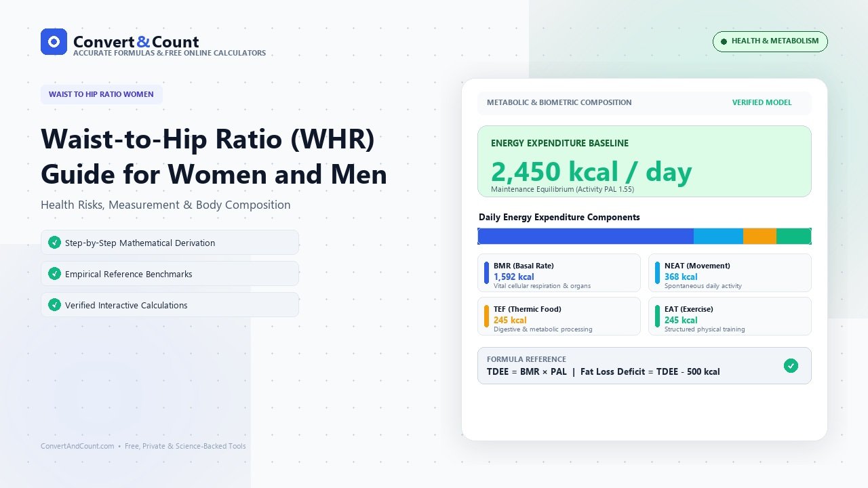
Task: Select the green EAT segment of the expenditure bar
Action: pyautogui.click(x=793, y=236)
